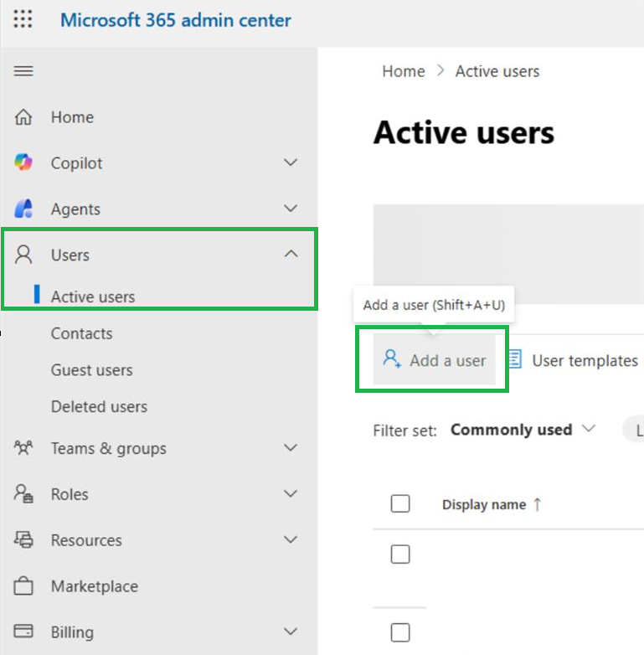Click the Copilot colorful logo icon

tap(23, 162)
